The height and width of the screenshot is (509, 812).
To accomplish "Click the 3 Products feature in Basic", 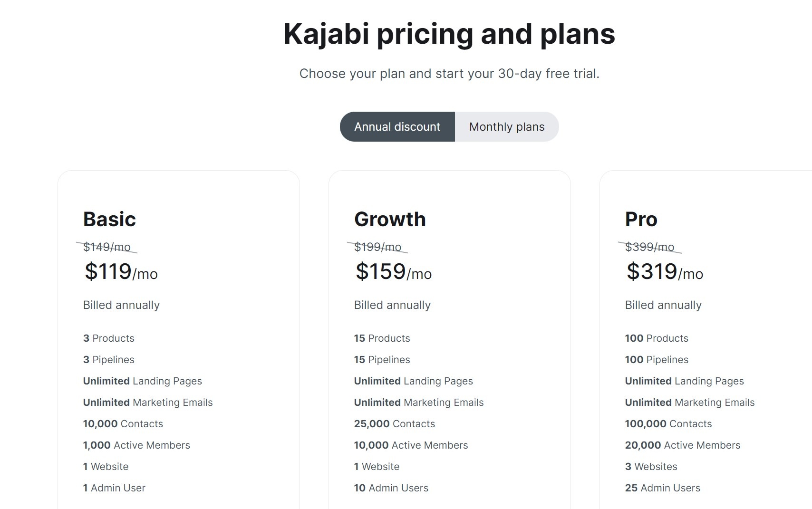I will pyautogui.click(x=108, y=338).
